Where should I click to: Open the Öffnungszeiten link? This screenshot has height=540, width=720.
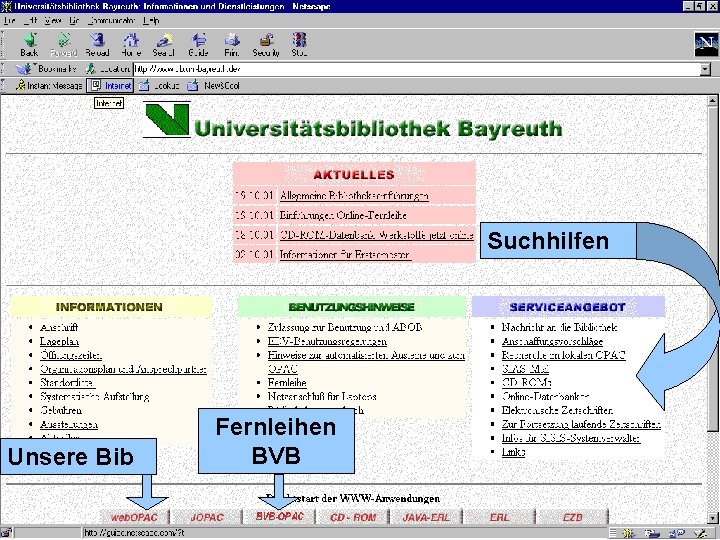(x=71, y=355)
